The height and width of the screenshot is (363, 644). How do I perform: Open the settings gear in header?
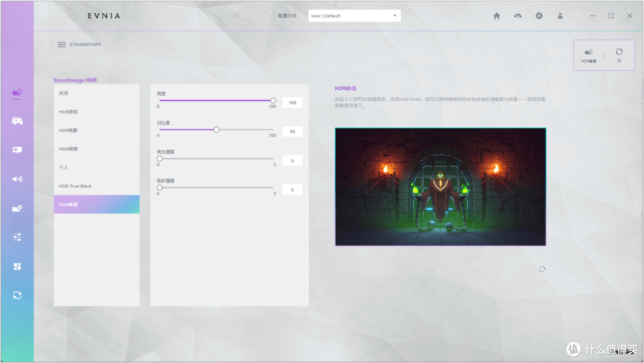(539, 15)
